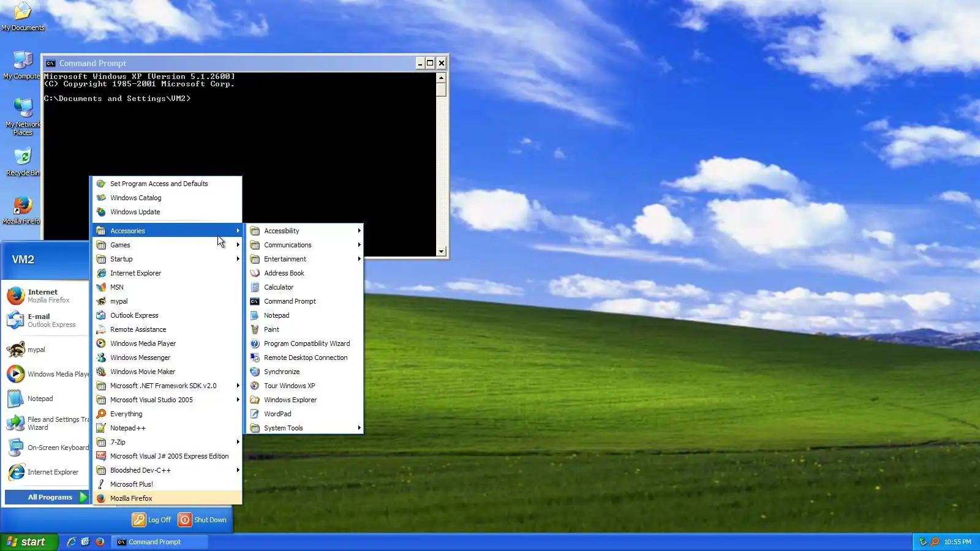The height and width of the screenshot is (551, 980).
Task: Choose Command Prompt from Accessories submenu
Action: 304,301
